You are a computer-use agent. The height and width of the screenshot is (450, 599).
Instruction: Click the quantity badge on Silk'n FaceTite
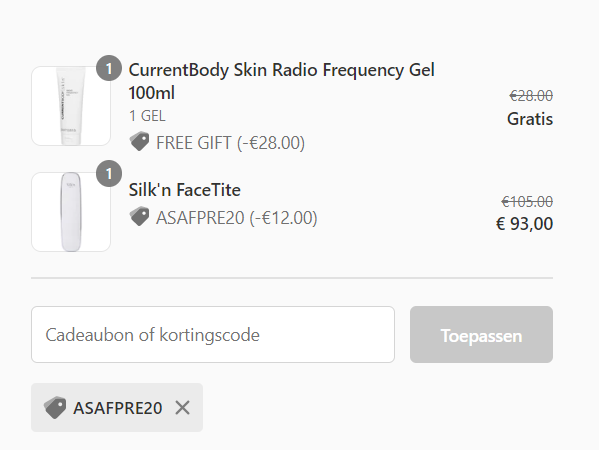coord(109,174)
